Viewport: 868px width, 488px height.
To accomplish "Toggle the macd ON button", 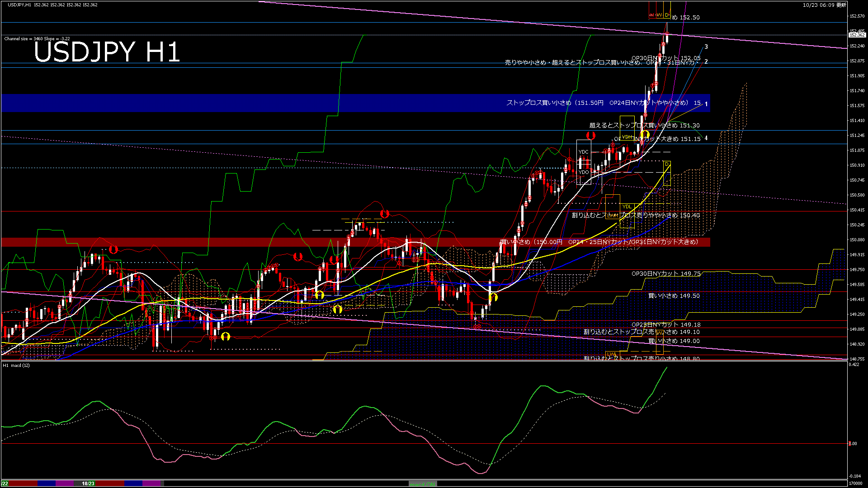I will (x=423, y=483).
